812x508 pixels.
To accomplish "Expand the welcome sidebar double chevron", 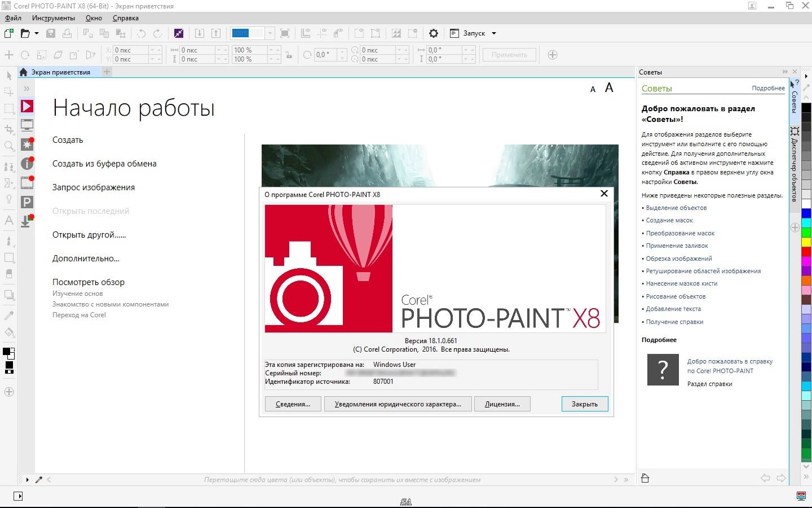I will pos(27,89).
